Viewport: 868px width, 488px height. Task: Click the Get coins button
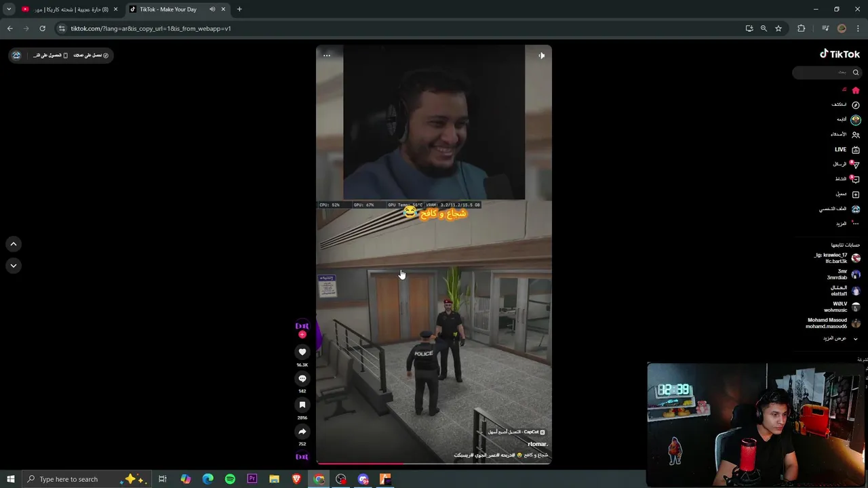coord(90,56)
